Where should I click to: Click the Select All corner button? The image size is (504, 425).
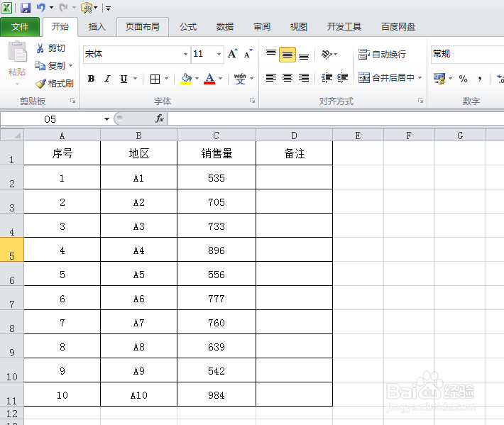coord(12,135)
